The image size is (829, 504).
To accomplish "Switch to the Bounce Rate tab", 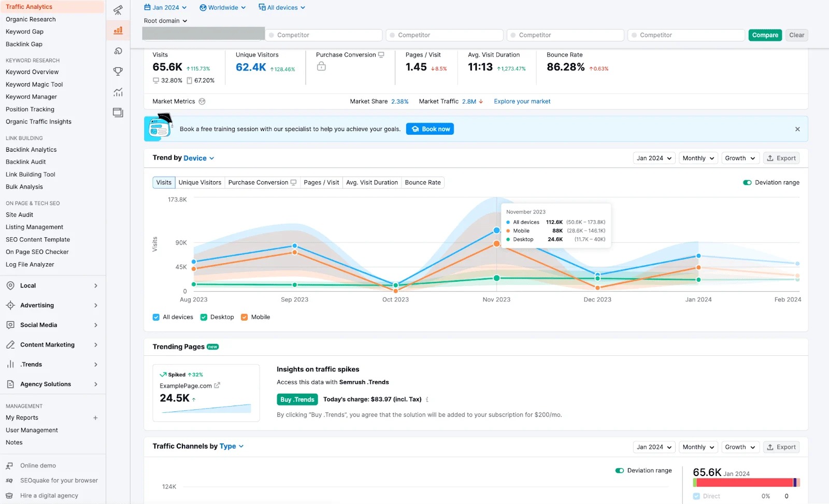I will click(423, 182).
